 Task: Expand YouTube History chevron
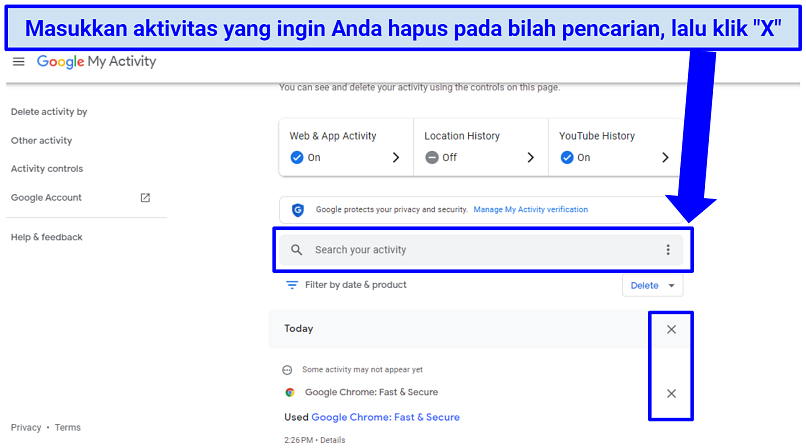[x=665, y=157]
